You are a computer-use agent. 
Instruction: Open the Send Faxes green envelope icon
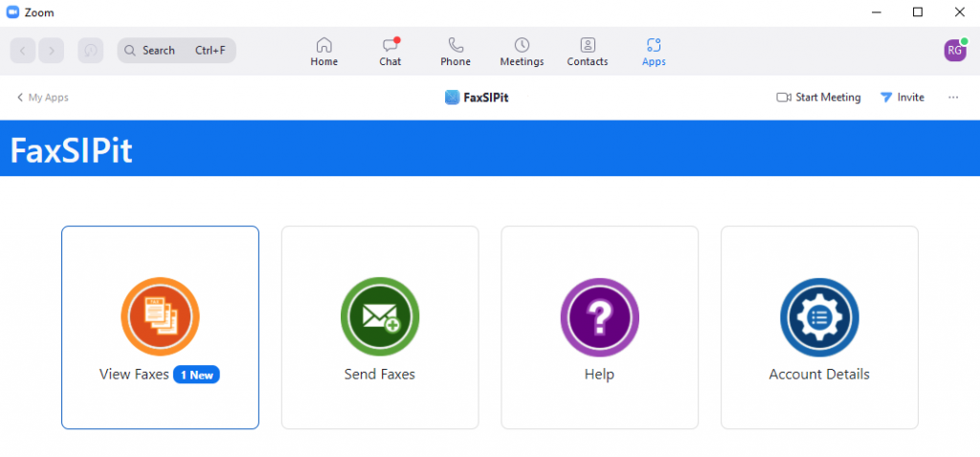(380, 317)
